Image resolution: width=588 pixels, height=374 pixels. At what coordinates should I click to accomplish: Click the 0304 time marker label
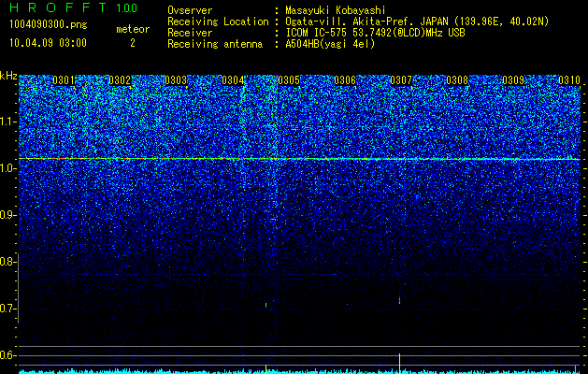(x=233, y=80)
